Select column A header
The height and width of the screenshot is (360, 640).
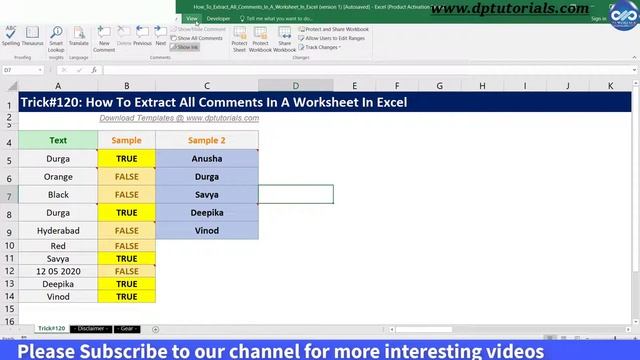click(x=58, y=86)
